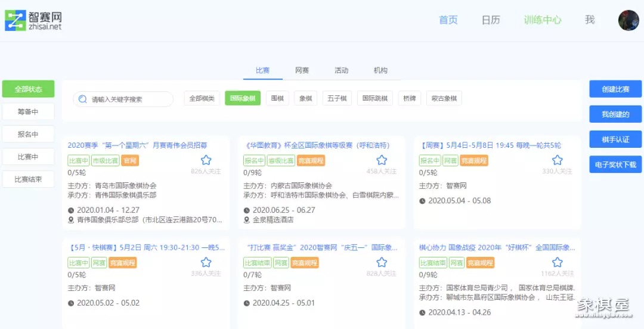Choose the 全部状态 status filter
The width and height of the screenshot is (644, 329).
click(x=28, y=89)
